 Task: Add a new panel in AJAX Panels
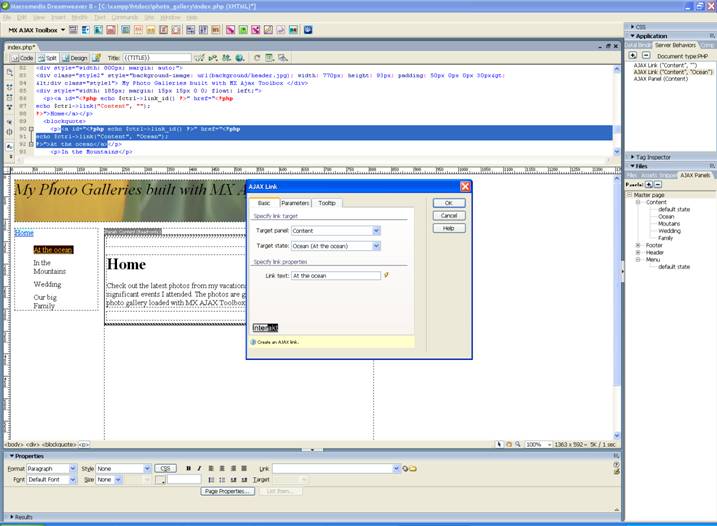(x=650, y=185)
